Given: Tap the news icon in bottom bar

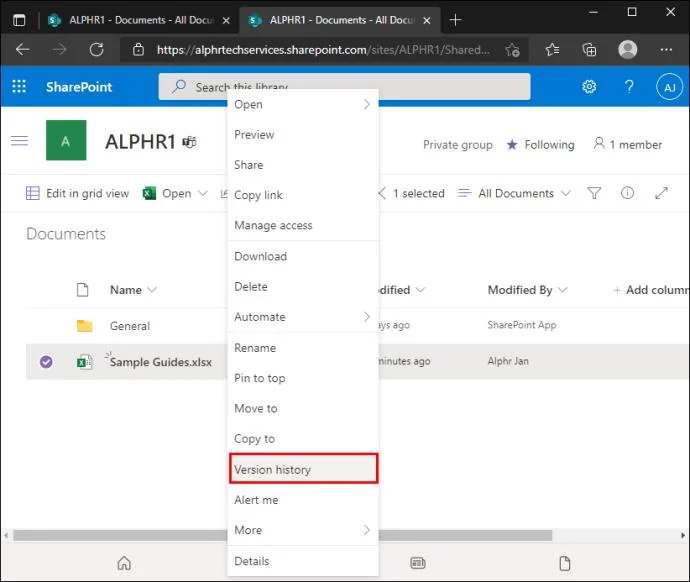Looking at the screenshot, I should point(418,563).
